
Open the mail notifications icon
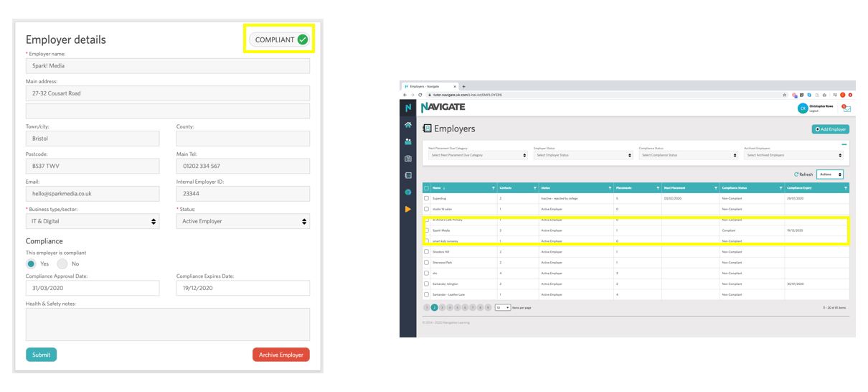846,108
